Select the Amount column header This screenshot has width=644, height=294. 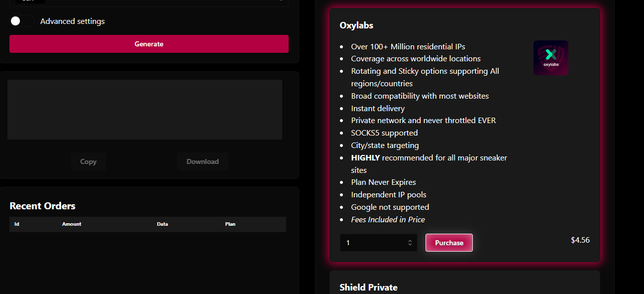[x=72, y=224]
